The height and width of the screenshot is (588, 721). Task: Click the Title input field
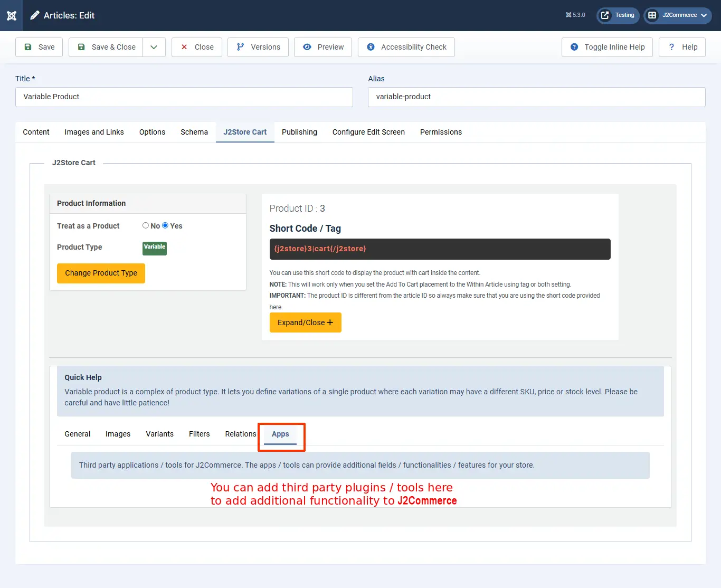tap(184, 97)
